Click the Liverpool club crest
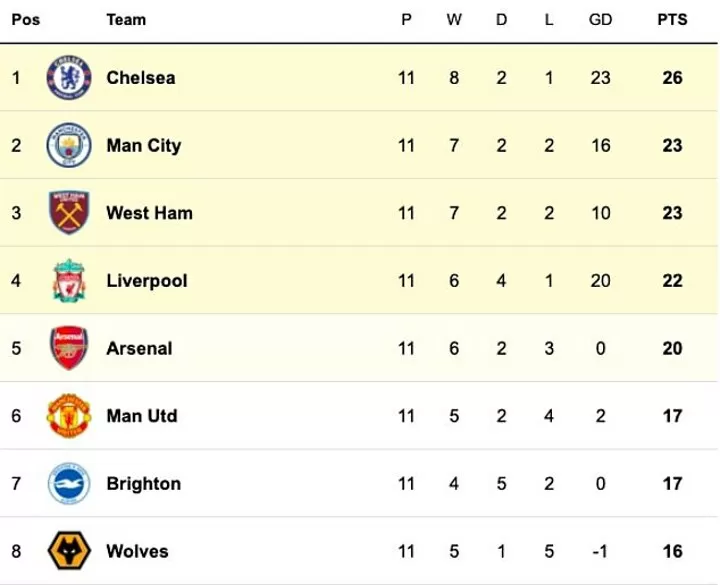This screenshot has width=720, height=585. point(69,280)
